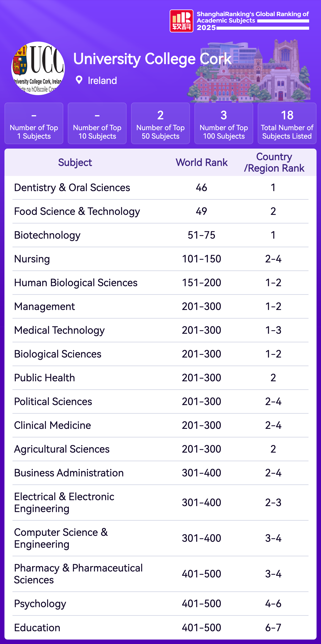Click the Total Number of Subjects Listed card
This screenshot has height=644, width=321.
pyautogui.click(x=287, y=123)
